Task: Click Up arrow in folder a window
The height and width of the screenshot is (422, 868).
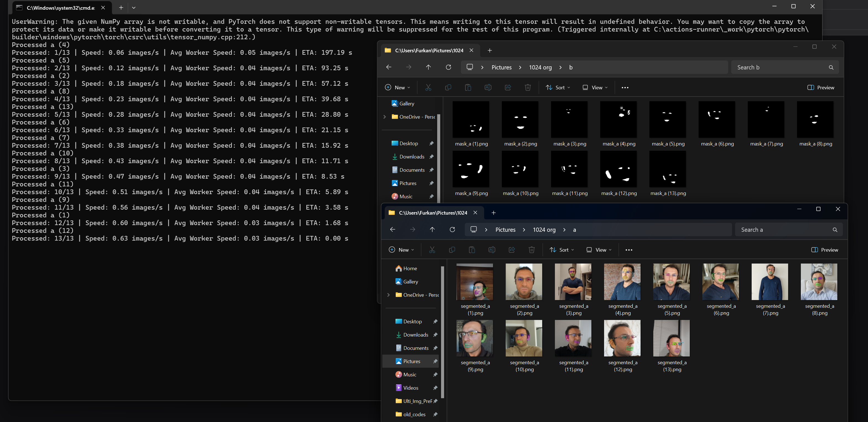Action: [x=432, y=230]
